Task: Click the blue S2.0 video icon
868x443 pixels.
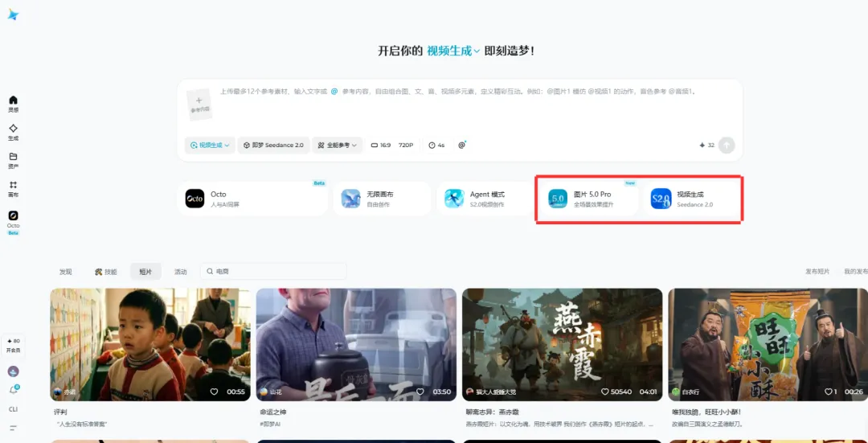Action: pyautogui.click(x=661, y=199)
